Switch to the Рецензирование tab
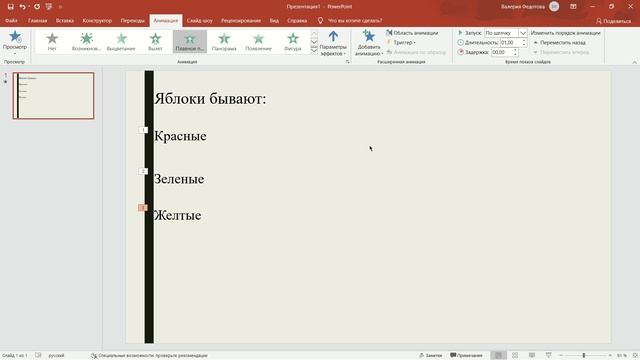This screenshot has width=640, height=360. (241, 20)
